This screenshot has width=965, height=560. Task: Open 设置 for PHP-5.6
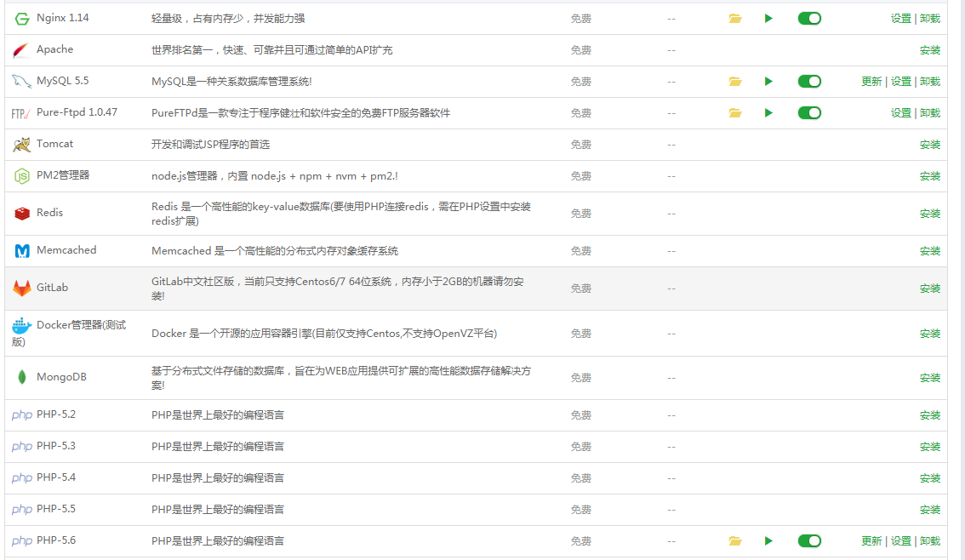pyautogui.click(x=901, y=541)
